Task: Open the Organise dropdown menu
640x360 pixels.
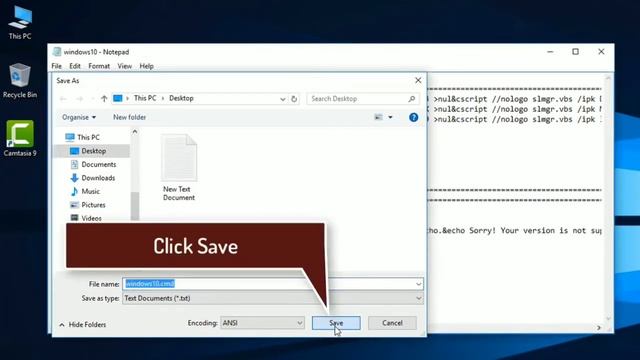Action: click(79, 118)
